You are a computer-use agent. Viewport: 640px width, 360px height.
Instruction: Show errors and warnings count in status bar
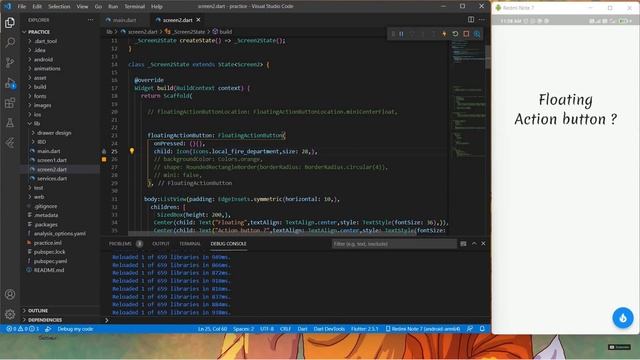point(22,329)
